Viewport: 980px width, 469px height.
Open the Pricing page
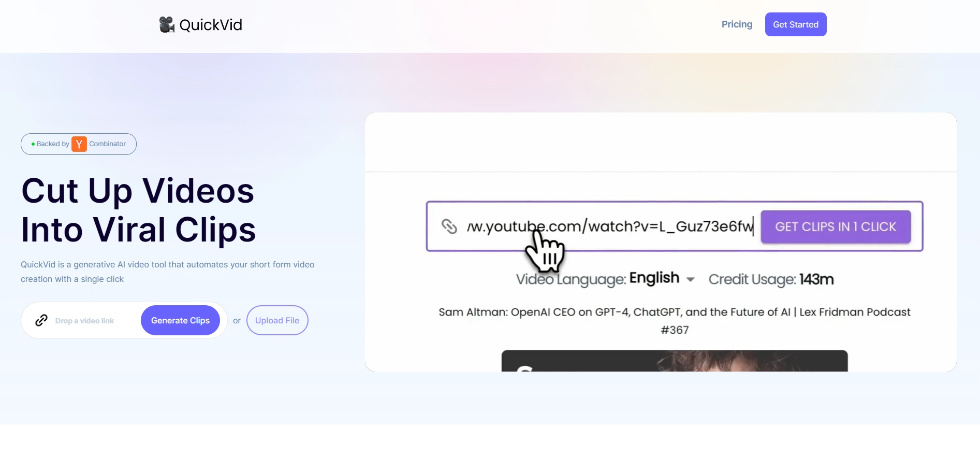[x=737, y=24]
